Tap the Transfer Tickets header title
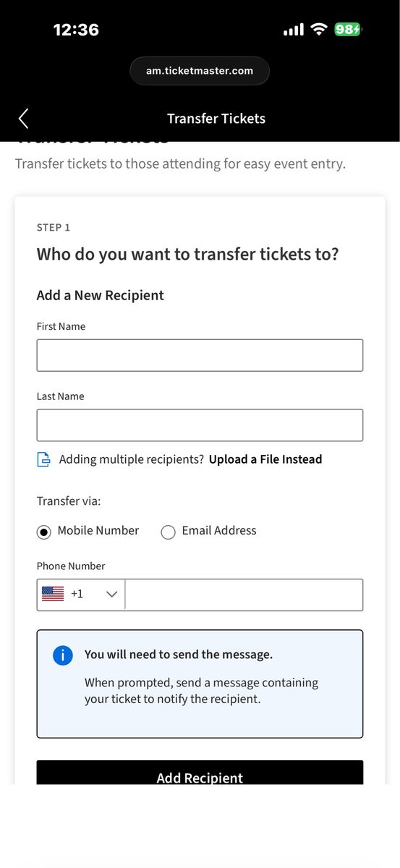Screen dimensions: 400x868 coord(216,119)
